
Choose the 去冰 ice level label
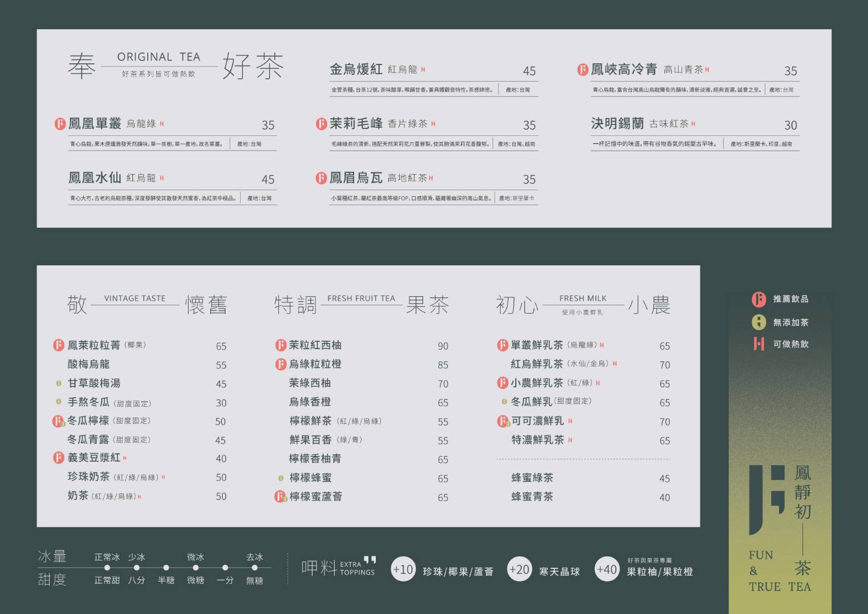254,557
